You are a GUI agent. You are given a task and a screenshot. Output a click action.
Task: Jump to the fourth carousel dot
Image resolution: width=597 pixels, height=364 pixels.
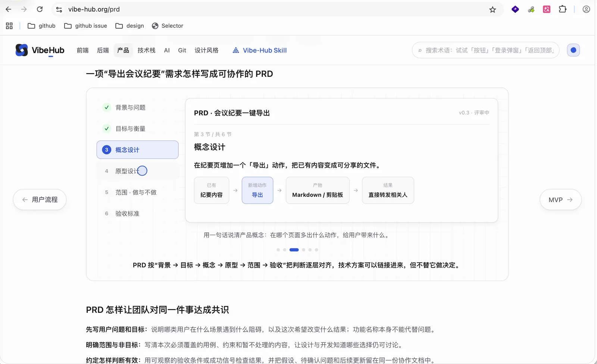[304, 250]
